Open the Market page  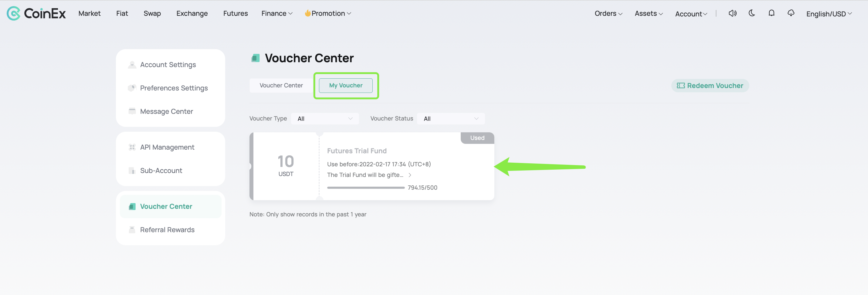[x=89, y=13]
